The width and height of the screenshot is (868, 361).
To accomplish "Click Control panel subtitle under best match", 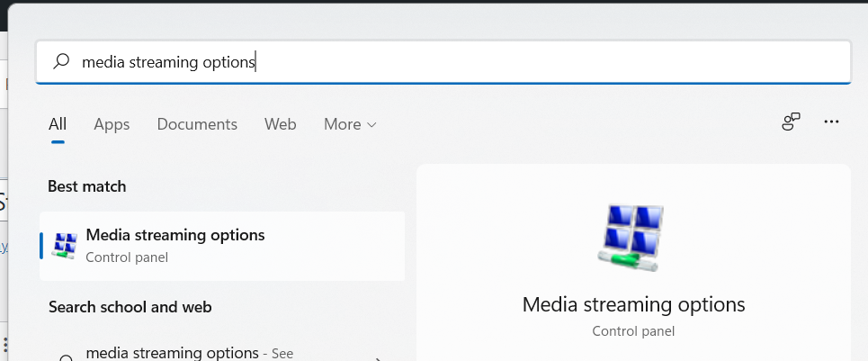I will (127, 257).
